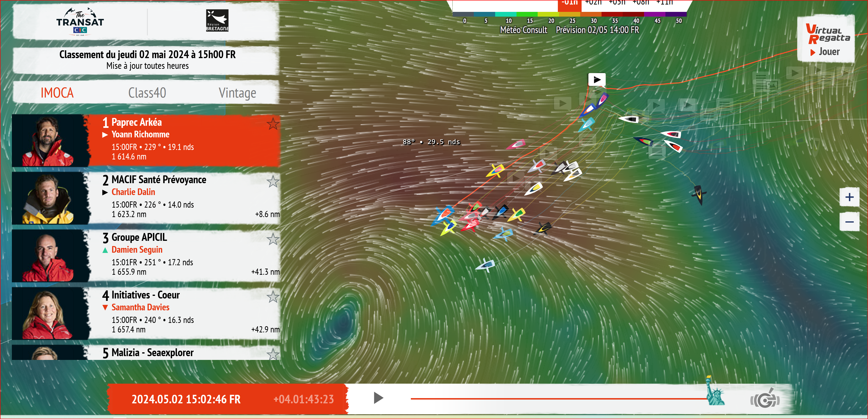
Task: Open skipper Yoann Richomme link
Action: 141,135
